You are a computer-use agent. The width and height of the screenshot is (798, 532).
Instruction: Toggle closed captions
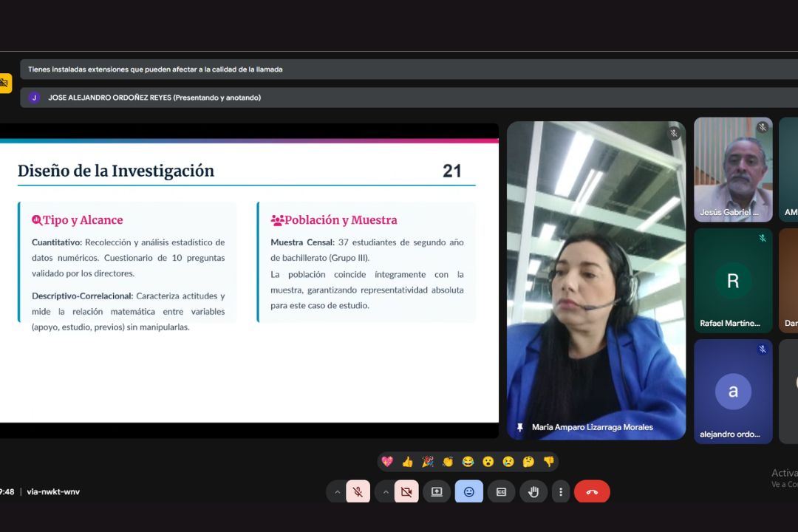[x=501, y=492]
